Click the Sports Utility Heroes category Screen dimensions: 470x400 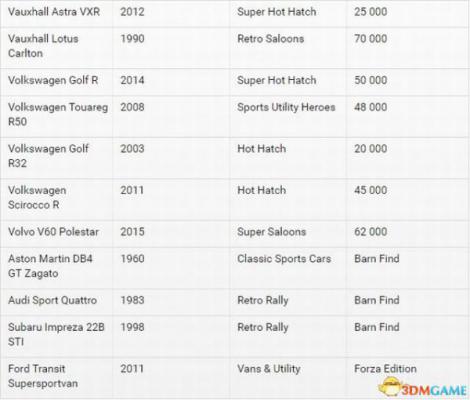tap(286, 107)
